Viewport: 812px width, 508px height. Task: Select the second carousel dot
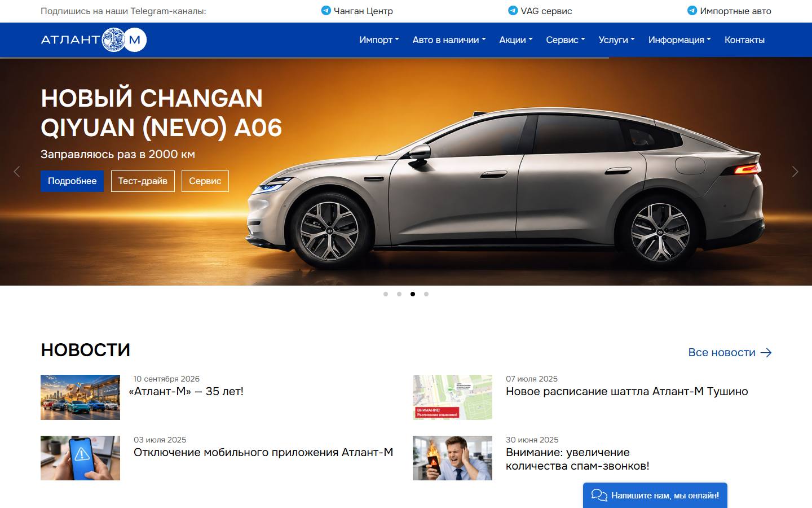(x=399, y=294)
